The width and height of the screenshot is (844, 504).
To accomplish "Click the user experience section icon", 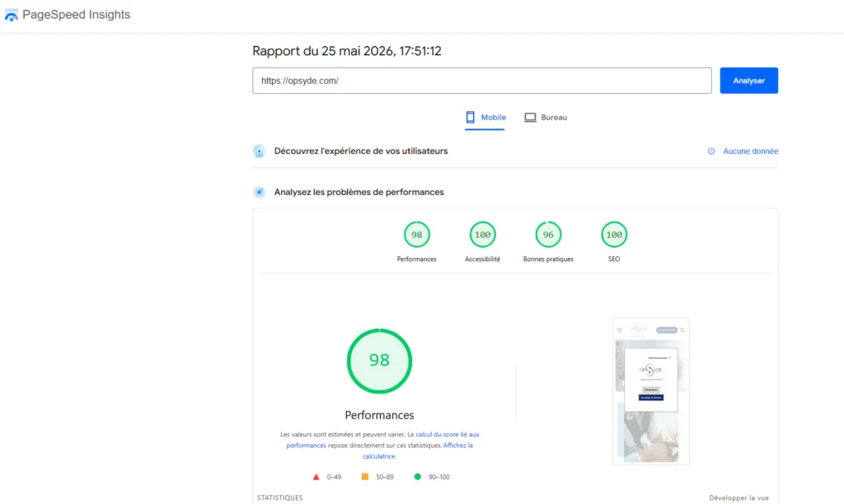I will pos(259,152).
